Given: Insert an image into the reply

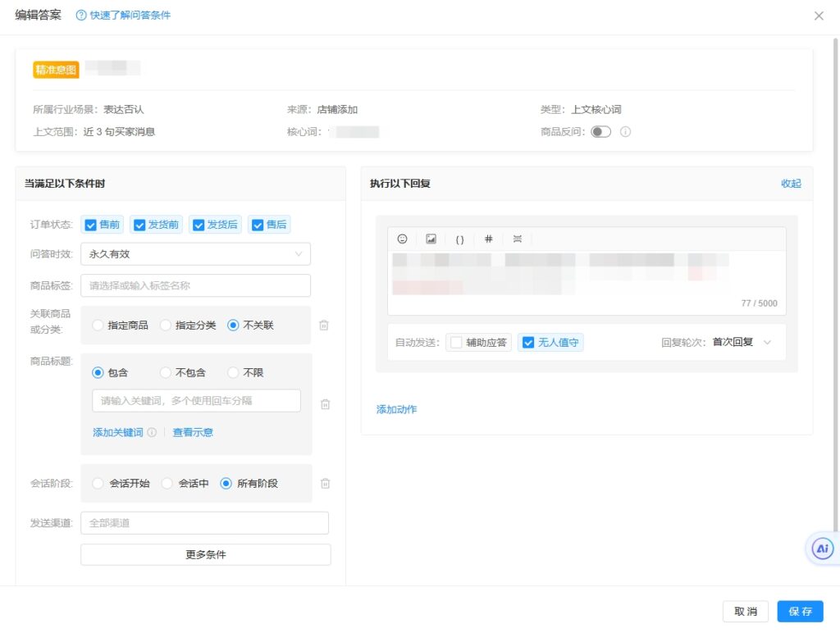Looking at the screenshot, I should (x=431, y=239).
